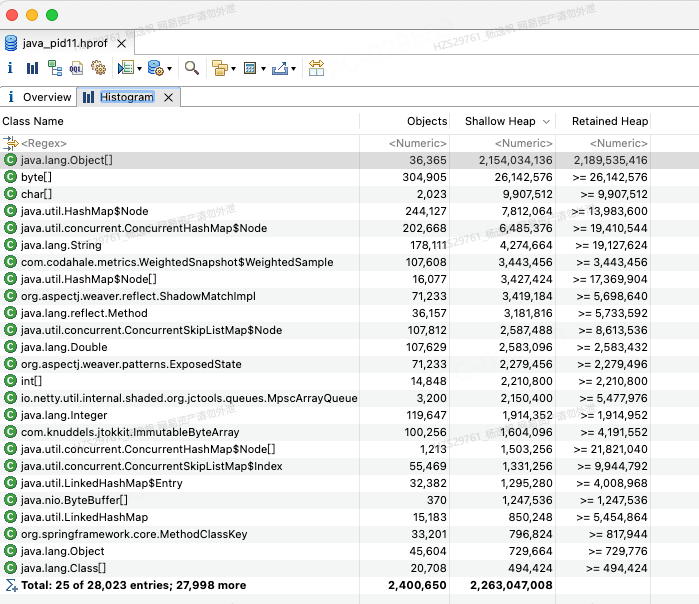This screenshot has width=699, height=604.
Task: Select the byte[] class row
Action: click(350, 177)
